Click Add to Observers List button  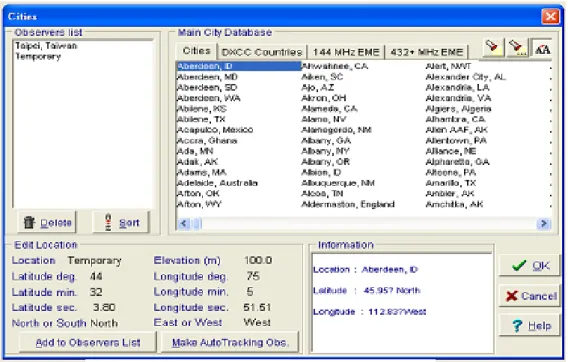pos(88,342)
